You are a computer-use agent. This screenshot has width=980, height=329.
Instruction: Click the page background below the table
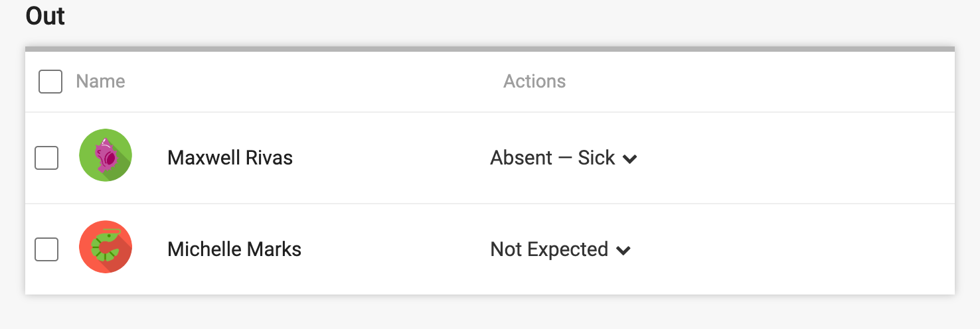[490, 313]
